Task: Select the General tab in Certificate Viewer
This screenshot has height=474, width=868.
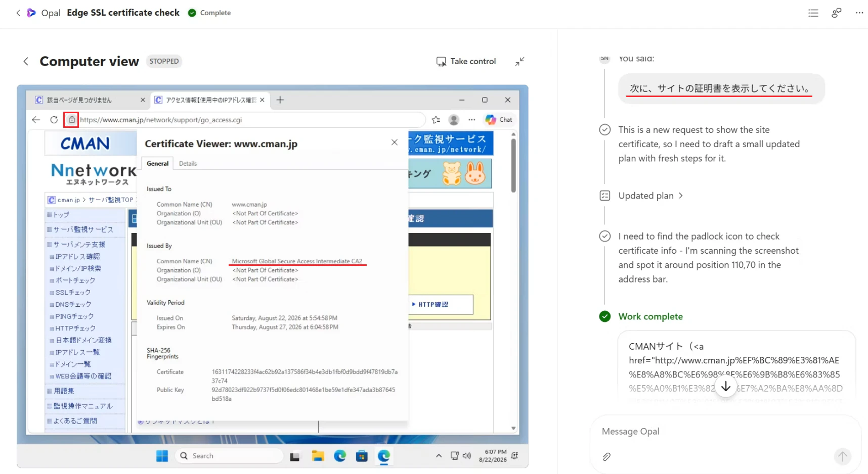Action: (157, 163)
